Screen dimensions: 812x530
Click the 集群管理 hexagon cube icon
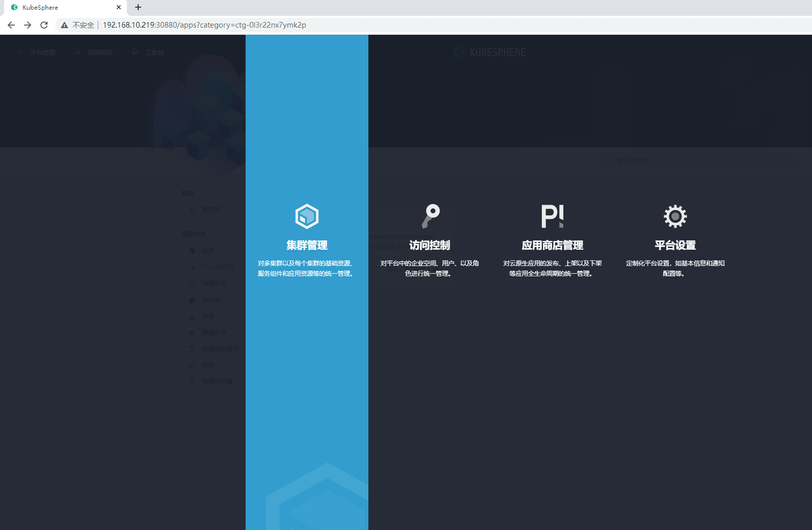[x=307, y=216]
